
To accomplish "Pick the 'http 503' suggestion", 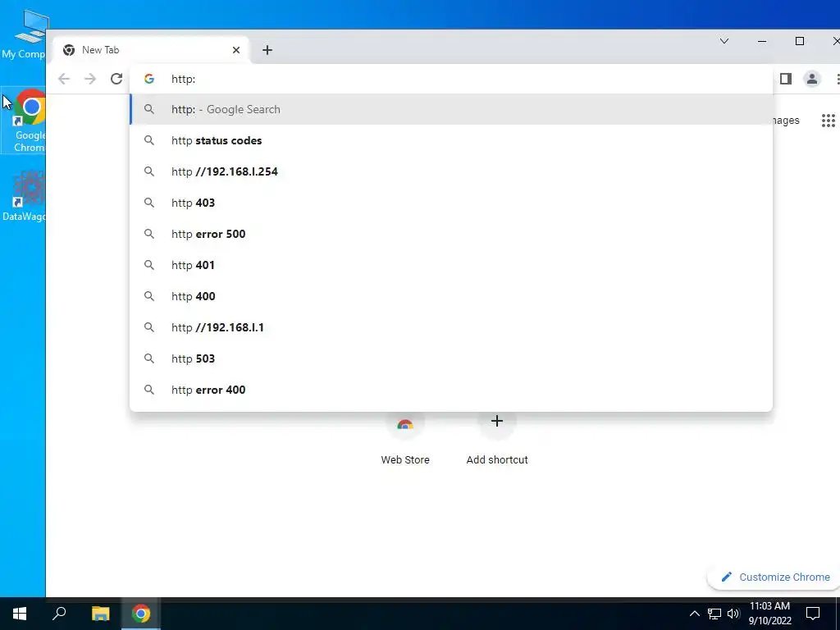I will pos(451,358).
